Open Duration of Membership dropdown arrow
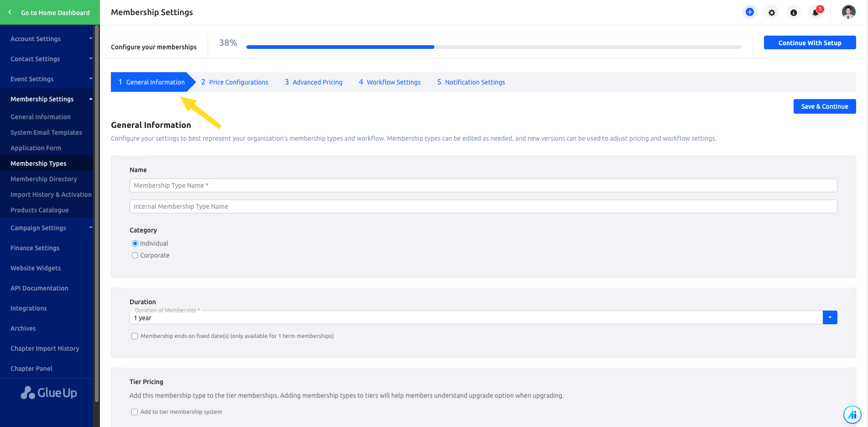 830,317
